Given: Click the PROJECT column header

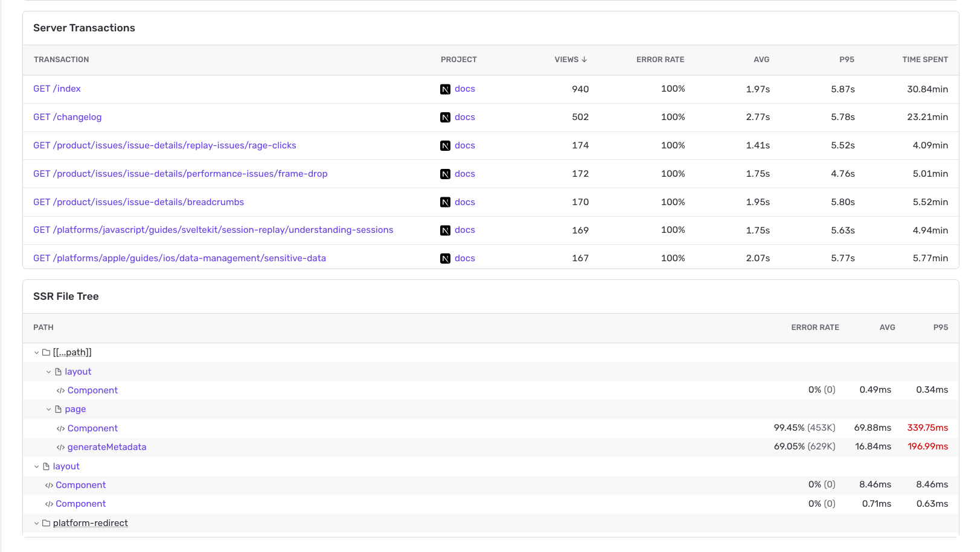Looking at the screenshot, I should [x=458, y=60].
